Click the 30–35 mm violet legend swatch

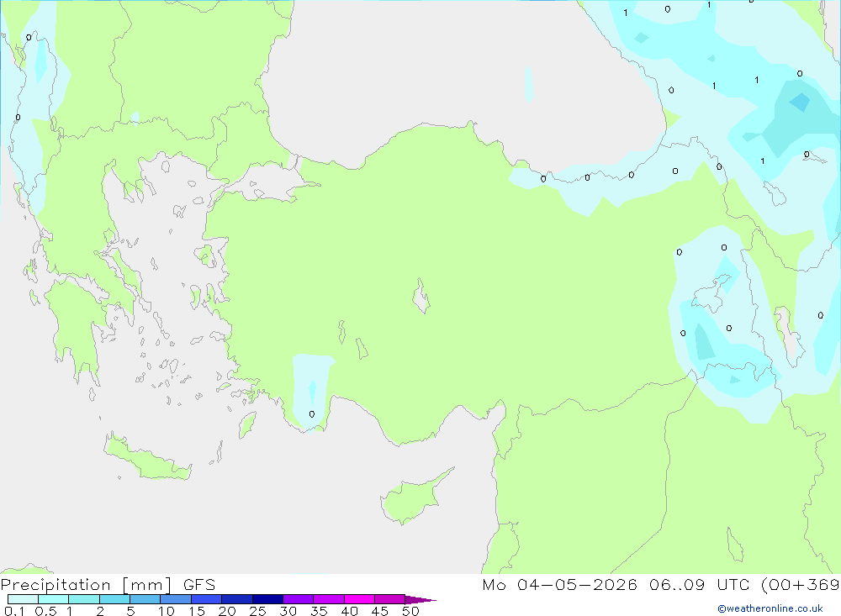pyautogui.click(x=299, y=599)
